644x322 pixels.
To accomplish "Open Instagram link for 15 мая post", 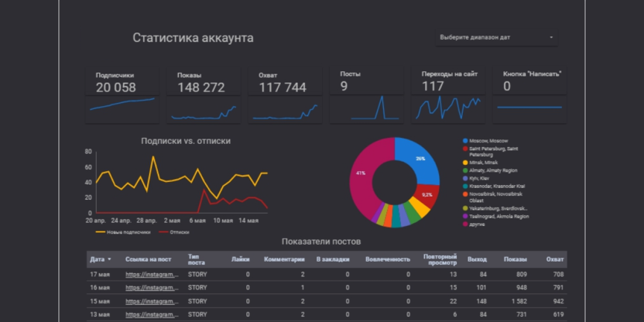I will coord(152,300).
